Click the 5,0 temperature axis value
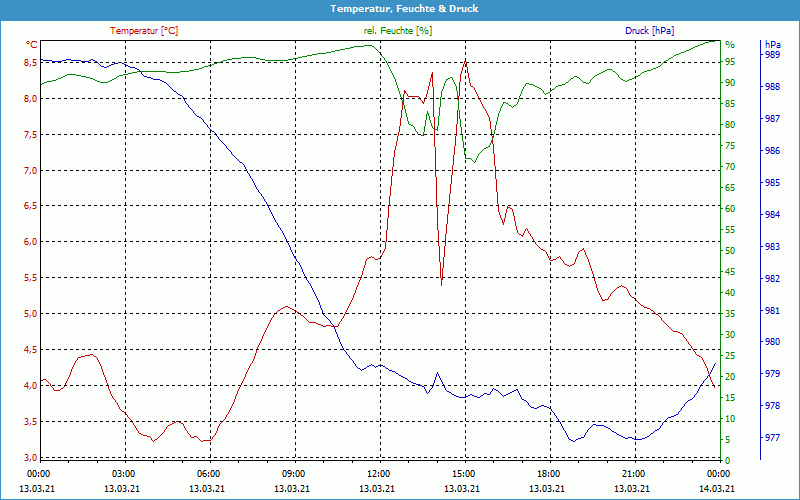800x500 pixels. pyautogui.click(x=31, y=314)
